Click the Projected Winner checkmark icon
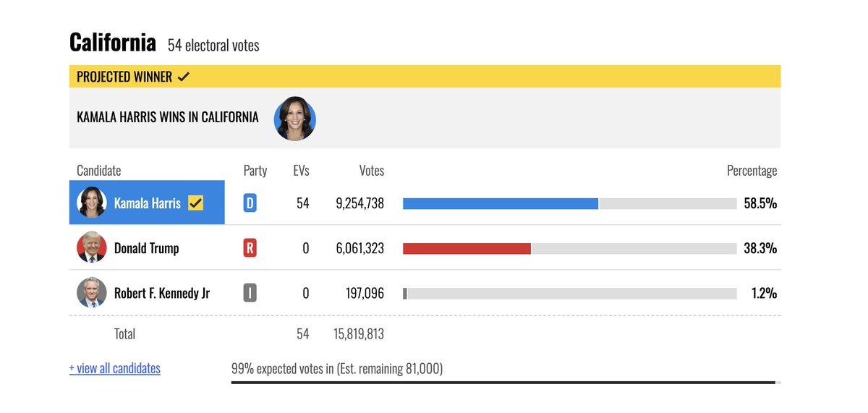 click(x=184, y=77)
